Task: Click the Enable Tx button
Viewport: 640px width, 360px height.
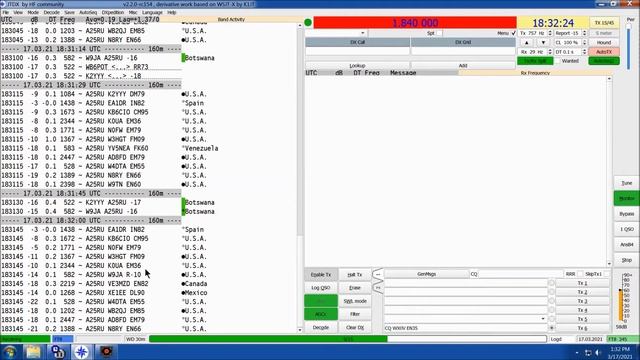Action: coord(321,274)
